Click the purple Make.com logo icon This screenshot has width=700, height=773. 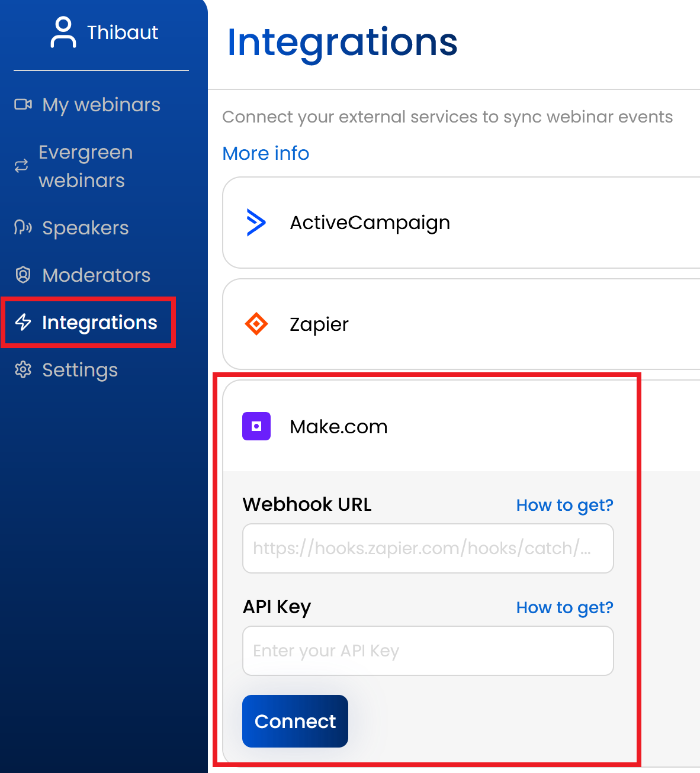point(256,426)
